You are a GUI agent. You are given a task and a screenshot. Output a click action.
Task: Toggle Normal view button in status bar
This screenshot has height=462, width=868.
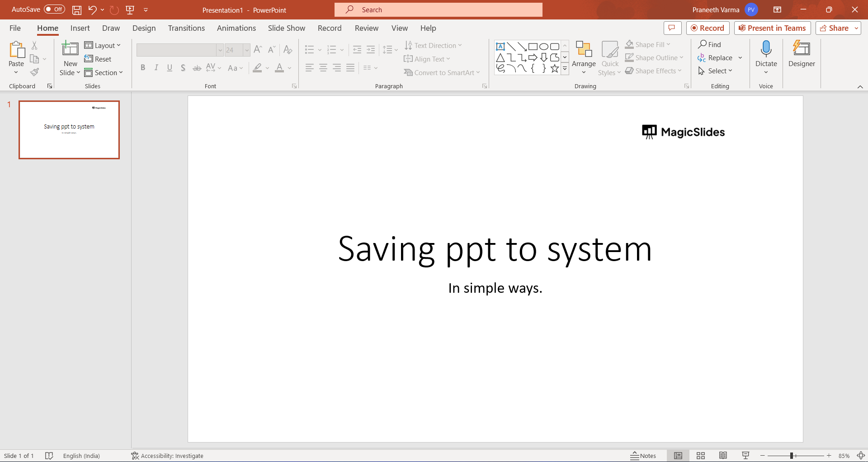coord(678,456)
